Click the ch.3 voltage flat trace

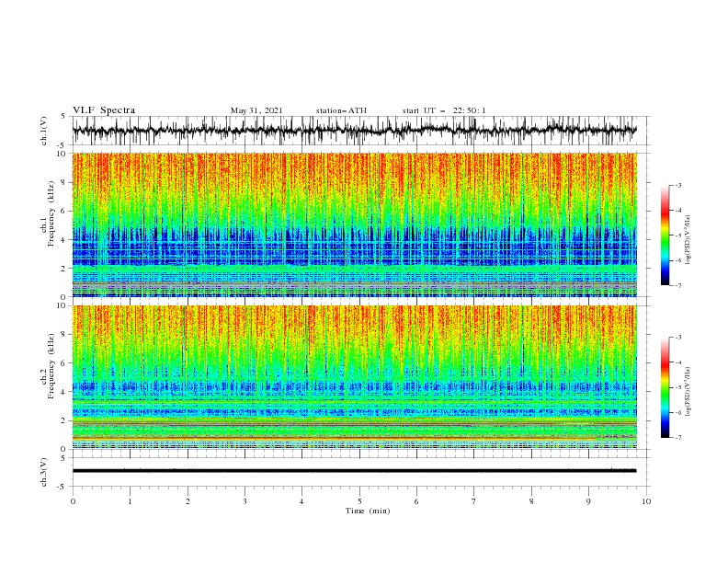pos(354,471)
